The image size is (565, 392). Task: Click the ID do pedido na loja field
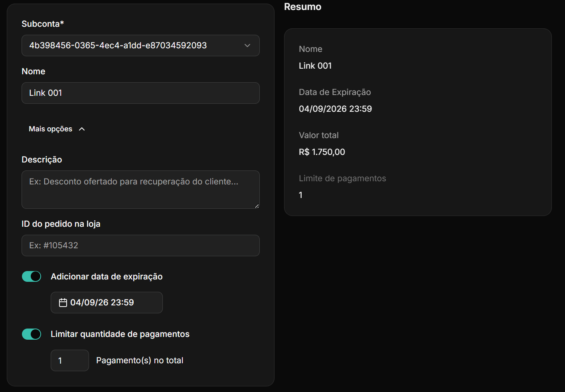coord(140,245)
